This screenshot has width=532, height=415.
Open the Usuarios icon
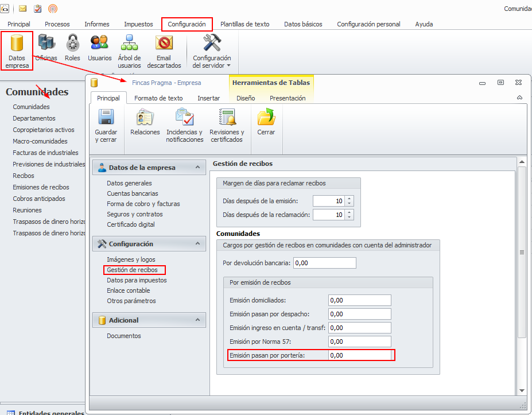[99, 48]
